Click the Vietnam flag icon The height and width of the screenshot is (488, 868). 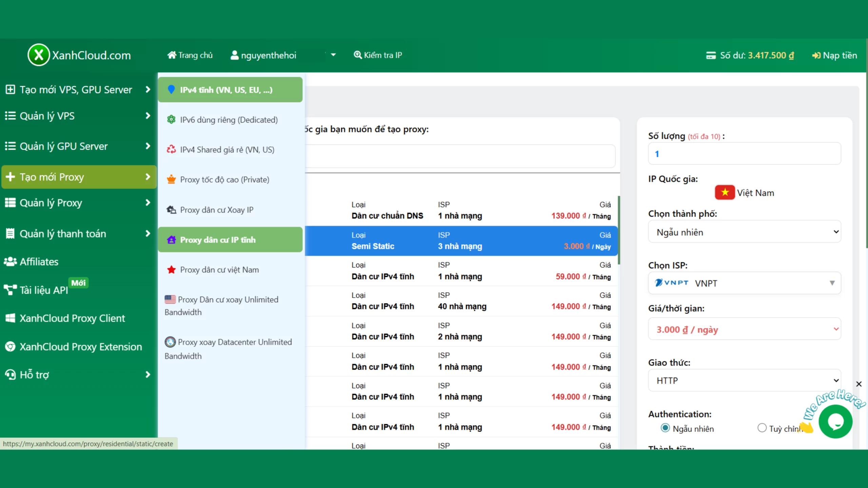(x=725, y=192)
